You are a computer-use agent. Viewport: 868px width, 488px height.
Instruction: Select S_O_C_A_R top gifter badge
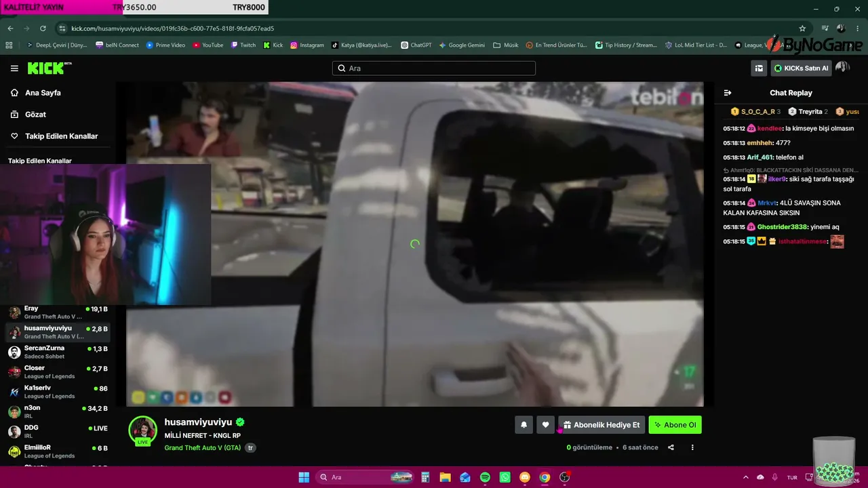[755, 112]
